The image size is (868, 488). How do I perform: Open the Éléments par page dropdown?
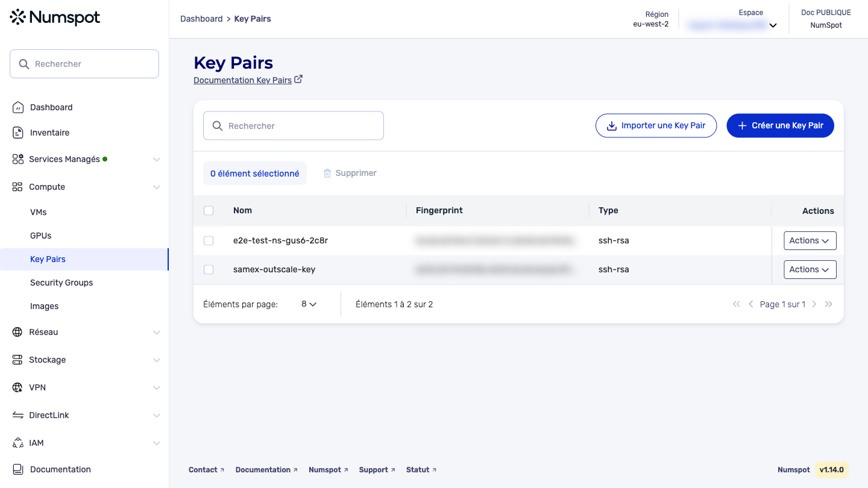point(309,304)
